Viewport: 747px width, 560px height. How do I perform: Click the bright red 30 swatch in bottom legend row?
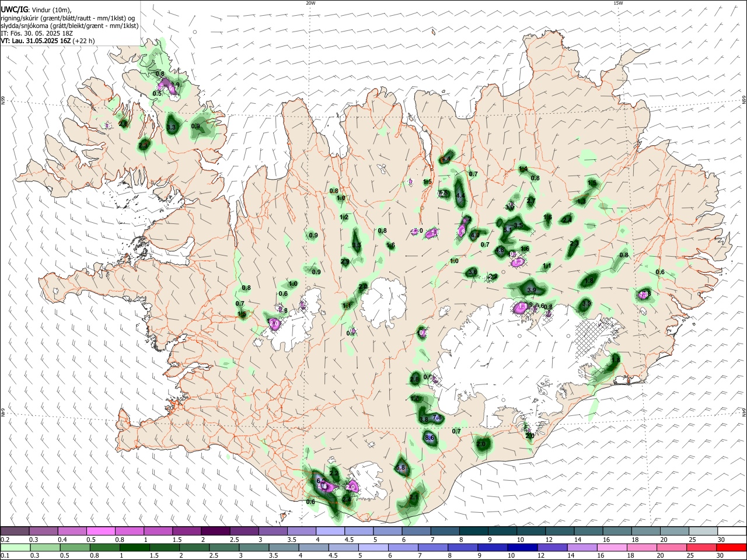(731, 547)
